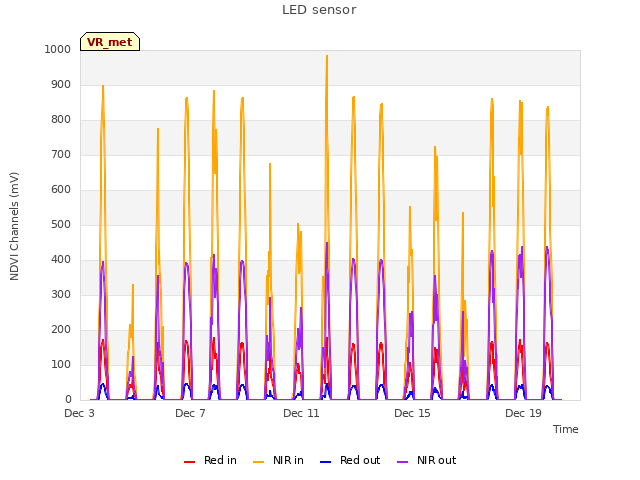The width and height of the screenshot is (640, 480).
Task: Click the red Red in legend swatch
Action: click(189, 461)
